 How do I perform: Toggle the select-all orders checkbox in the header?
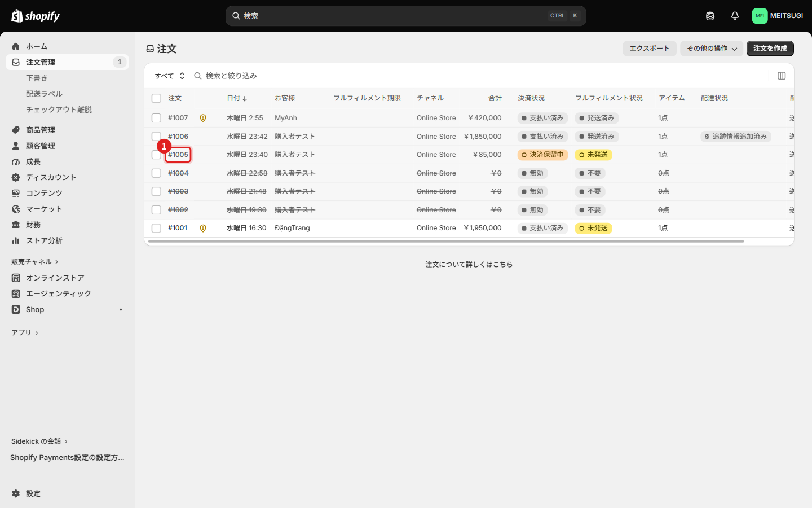coord(156,98)
